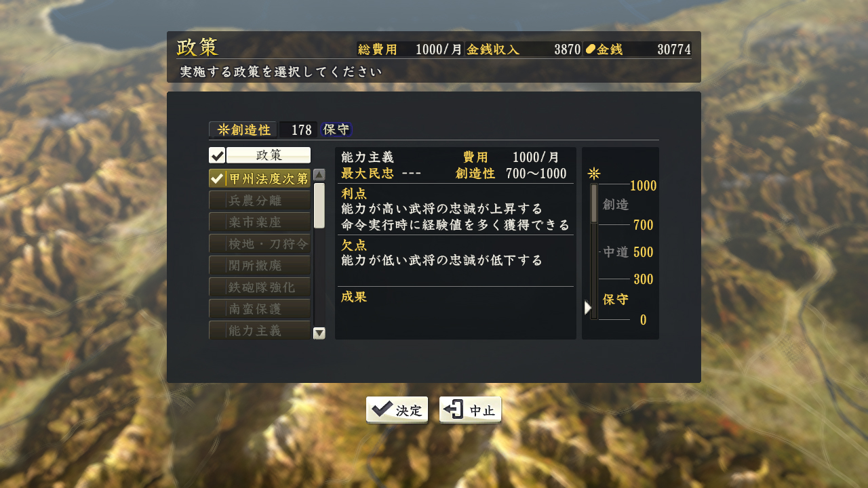868x488 pixels.
Task: Click the exit arrow icon on 中止
Action: (x=454, y=409)
